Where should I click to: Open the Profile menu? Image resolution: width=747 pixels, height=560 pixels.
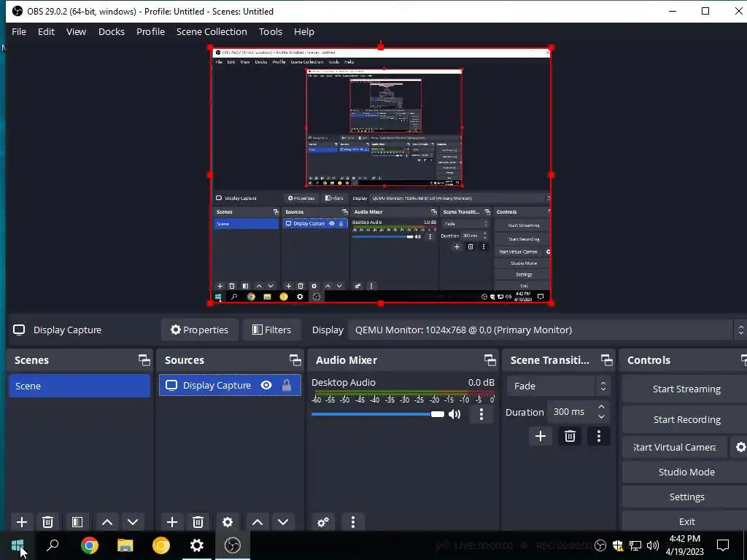coord(150,31)
